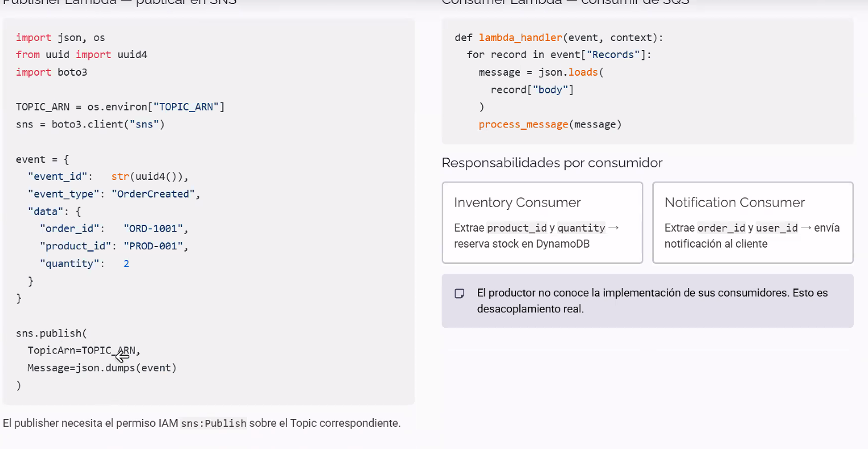Viewport: 868px width, 449px height.
Task: Click the "def lambda_handler(event, context):" line
Action: (x=559, y=38)
